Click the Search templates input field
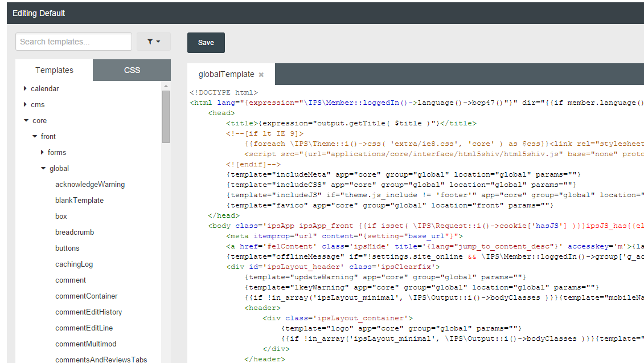Image resolution: width=644 pixels, height=363 pixels. point(73,41)
